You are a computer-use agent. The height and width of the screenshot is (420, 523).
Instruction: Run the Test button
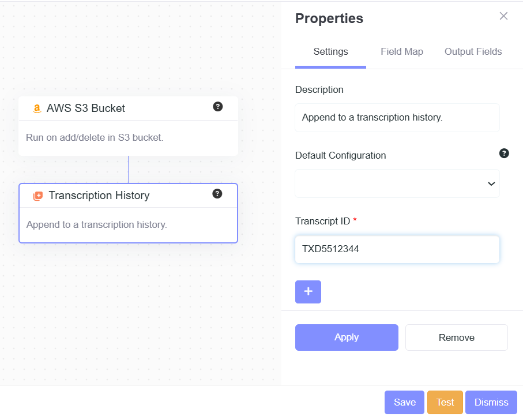pyautogui.click(x=445, y=403)
